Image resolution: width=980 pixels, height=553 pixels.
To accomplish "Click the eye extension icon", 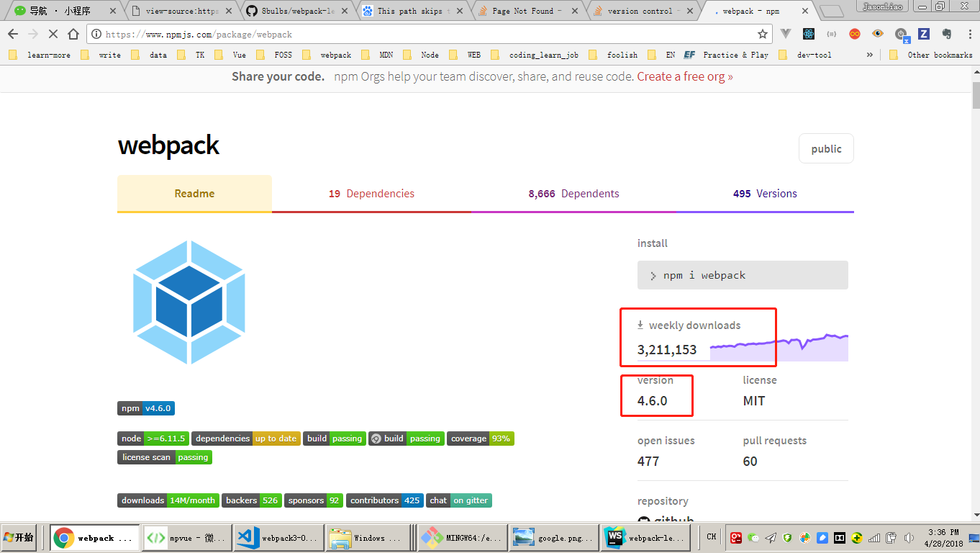I will [x=878, y=34].
